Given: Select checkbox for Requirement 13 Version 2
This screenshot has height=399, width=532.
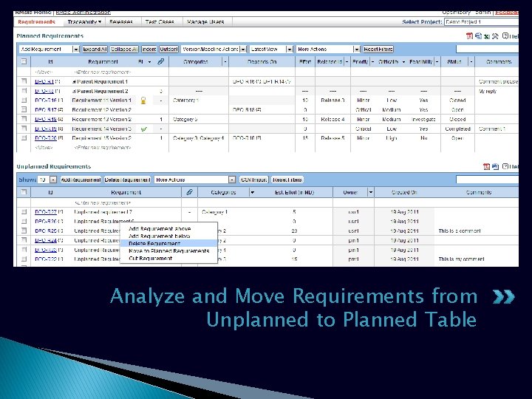Looking at the screenshot, I should click(24, 119).
